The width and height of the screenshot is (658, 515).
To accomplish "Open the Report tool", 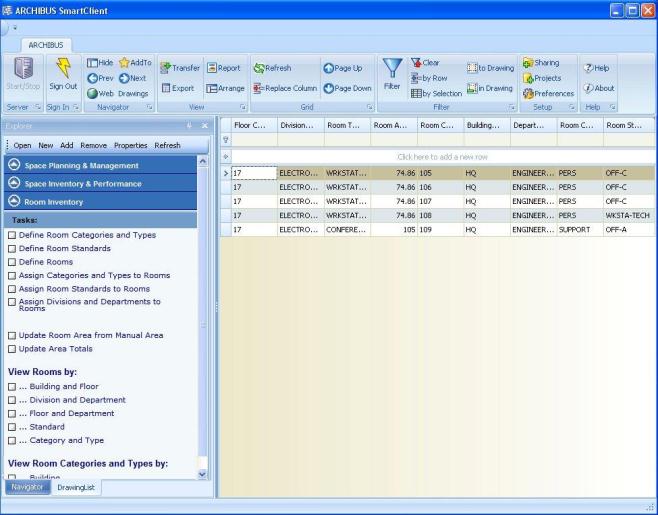I will (223, 68).
